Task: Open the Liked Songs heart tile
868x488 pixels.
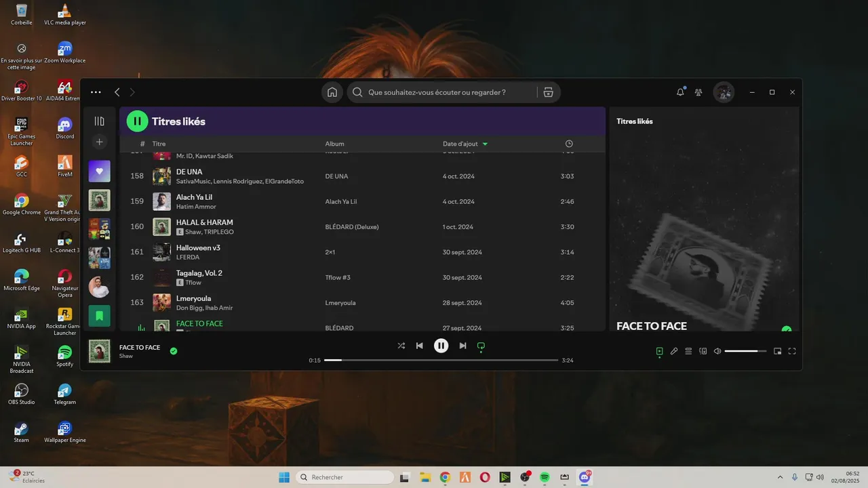Action: 99,171
